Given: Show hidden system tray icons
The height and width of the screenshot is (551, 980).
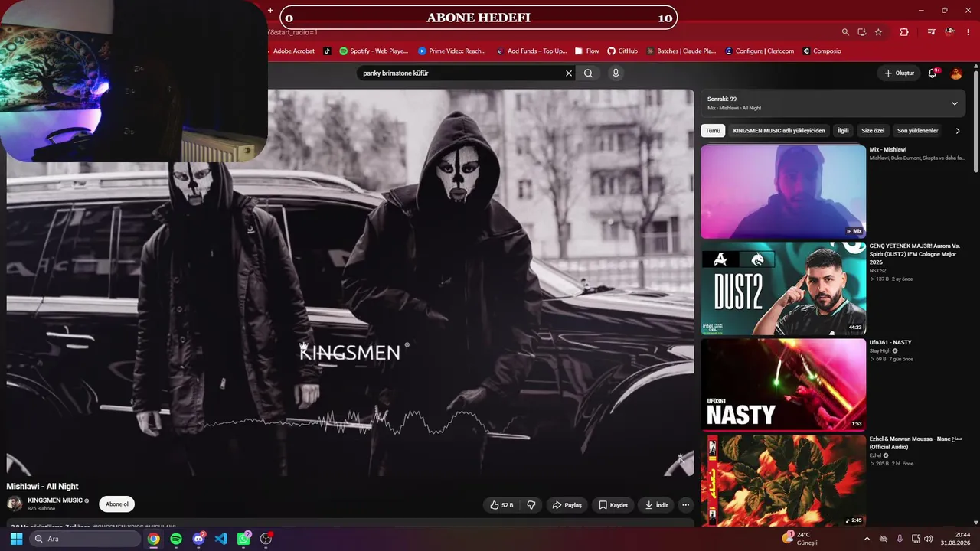Looking at the screenshot, I should click(867, 539).
